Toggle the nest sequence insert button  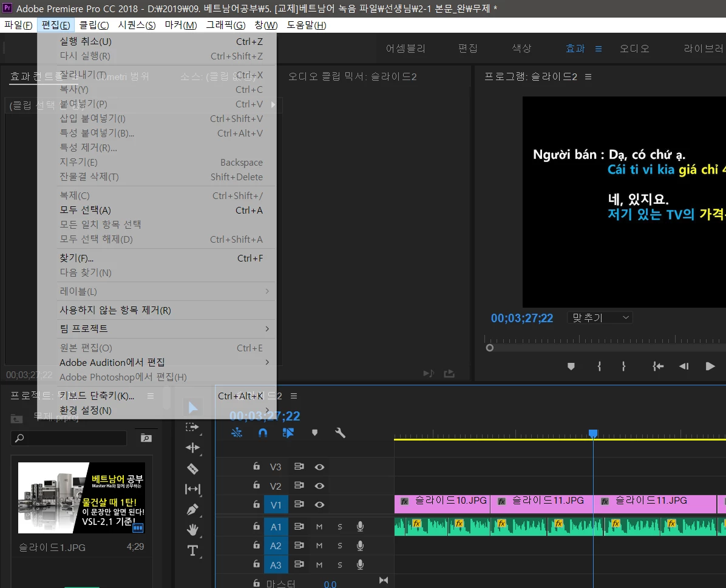tap(237, 433)
